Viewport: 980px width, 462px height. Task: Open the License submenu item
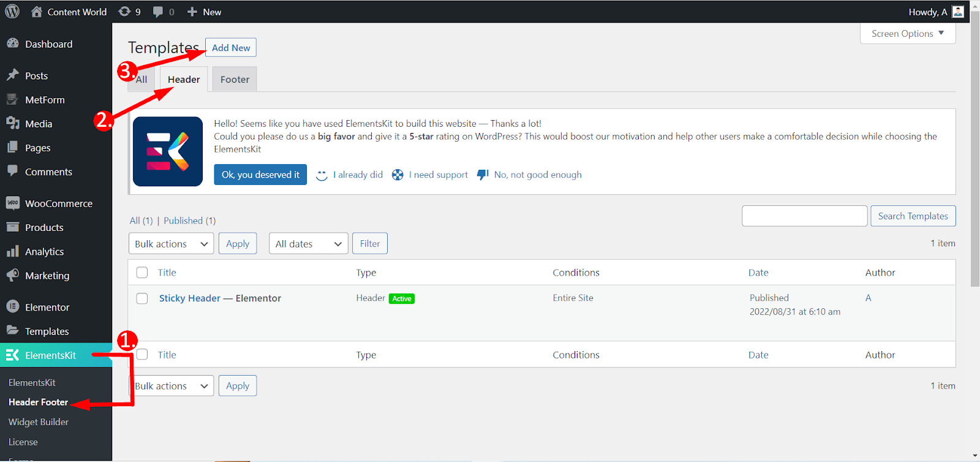pos(23,442)
